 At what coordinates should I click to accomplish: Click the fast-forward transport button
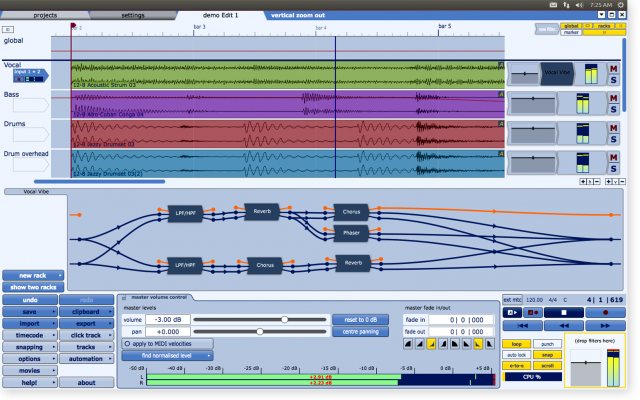(606, 325)
